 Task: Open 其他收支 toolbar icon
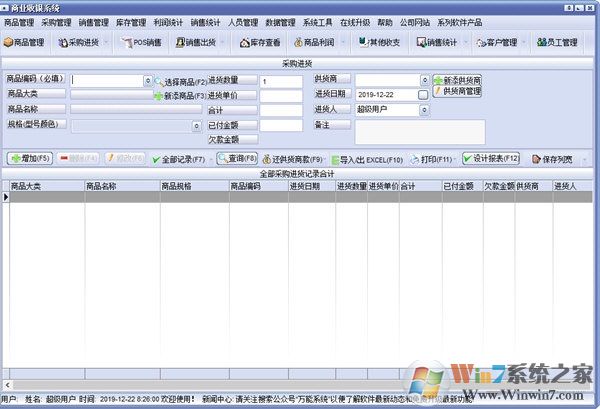pyautogui.click(x=379, y=42)
